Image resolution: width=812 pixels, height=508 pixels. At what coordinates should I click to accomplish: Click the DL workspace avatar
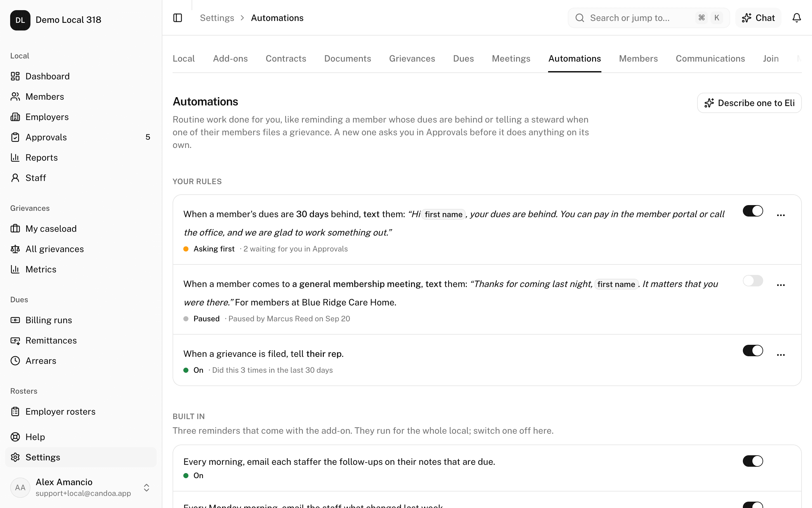[20, 20]
